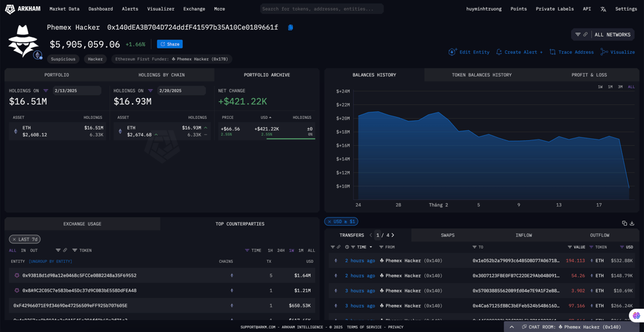Click entity icon of 0x93818d1d9Ba counterparty
The image size is (644, 332).
17,275
